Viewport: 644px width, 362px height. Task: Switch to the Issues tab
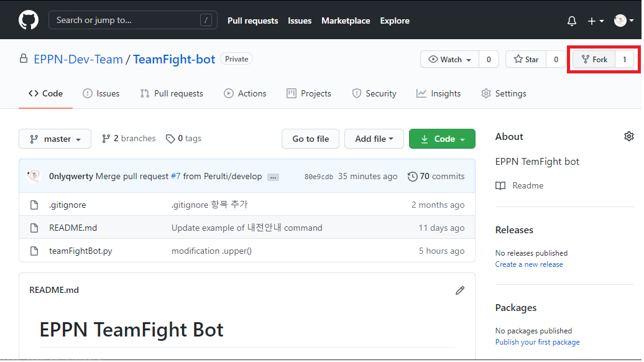[101, 94]
